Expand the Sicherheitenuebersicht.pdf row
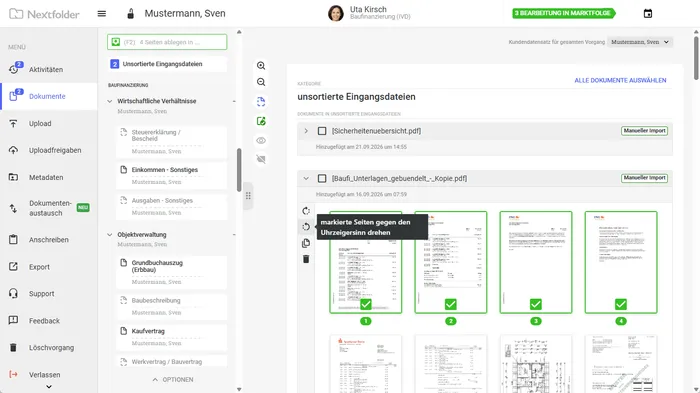Screen dimensions: 700x393 [306, 131]
